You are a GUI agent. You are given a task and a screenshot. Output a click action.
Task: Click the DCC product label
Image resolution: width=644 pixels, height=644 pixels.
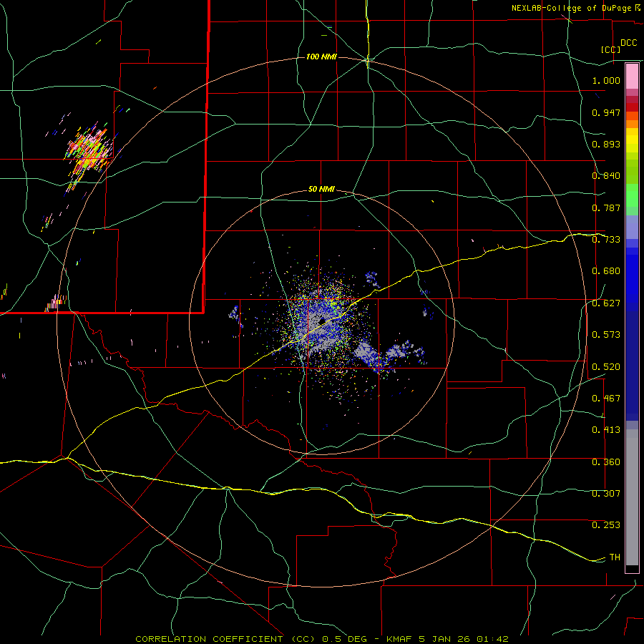tap(629, 43)
